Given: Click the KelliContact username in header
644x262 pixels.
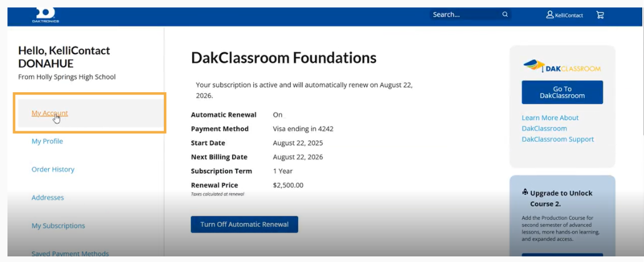Looking at the screenshot, I should coord(569,16).
